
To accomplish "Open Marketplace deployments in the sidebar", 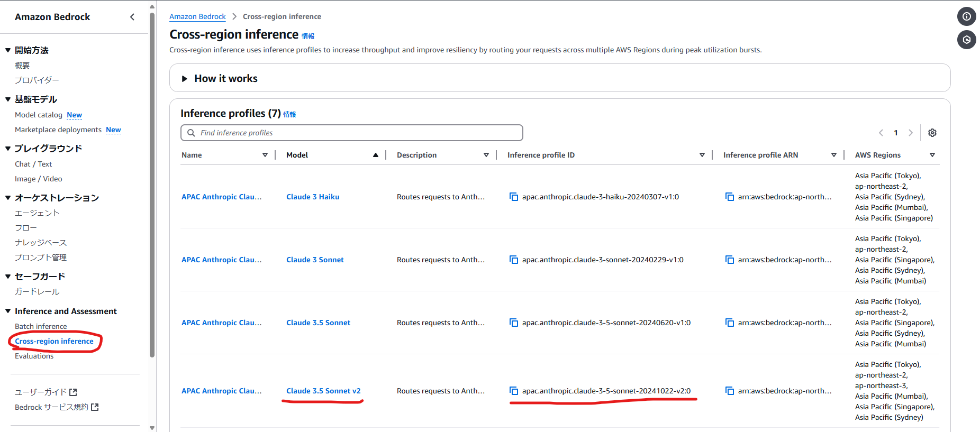I will [x=58, y=130].
